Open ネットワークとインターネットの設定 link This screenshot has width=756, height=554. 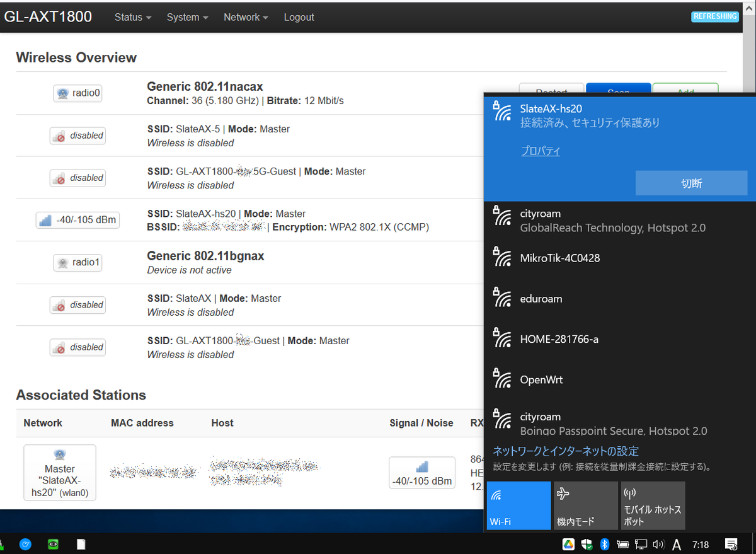(x=566, y=451)
